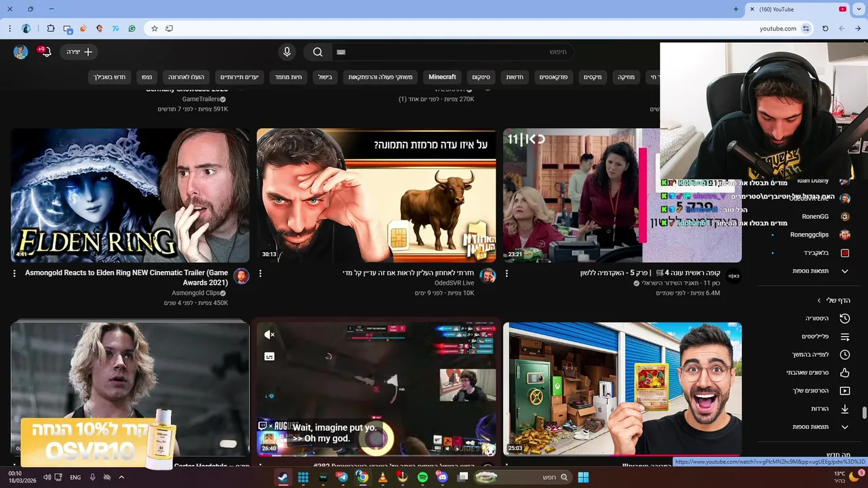The height and width of the screenshot is (488, 868).
Task: Open the RonenGG subscription channel
Action: (x=825, y=217)
